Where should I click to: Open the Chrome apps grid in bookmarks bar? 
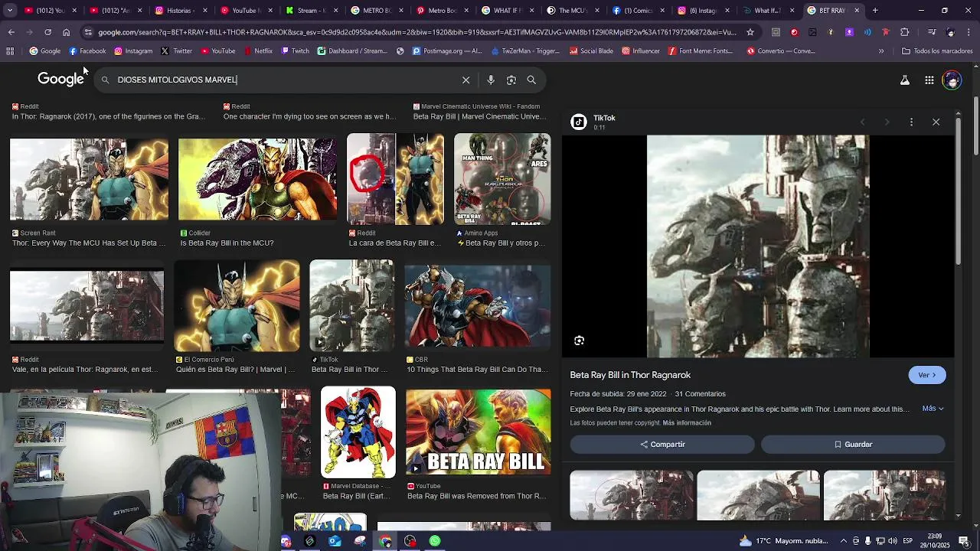[10, 51]
